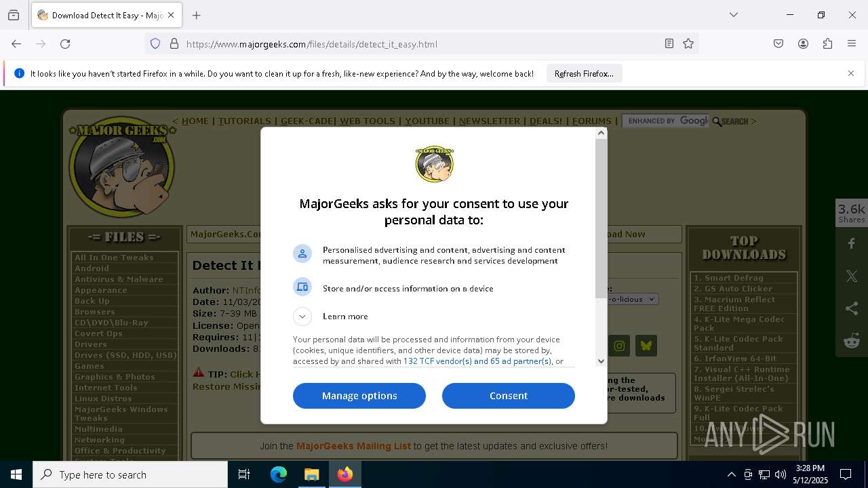This screenshot has width=868, height=488.
Task: Click the address bar URL
Action: tap(312, 44)
